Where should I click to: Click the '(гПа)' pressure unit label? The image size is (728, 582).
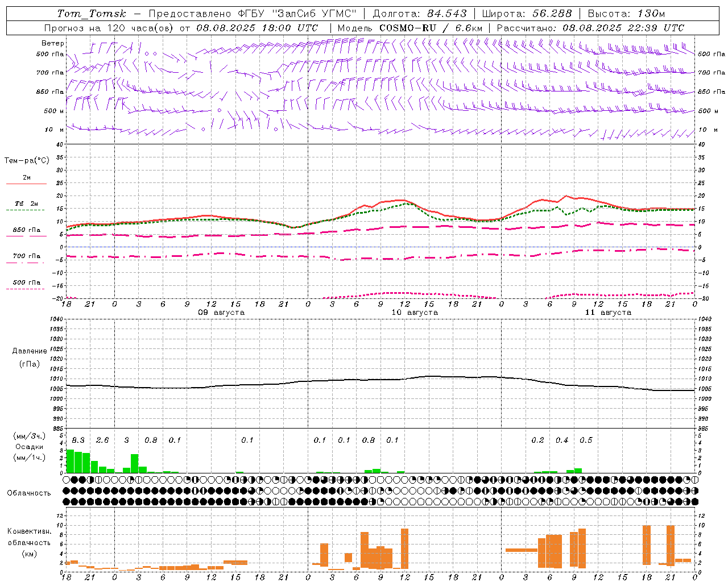tap(29, 364)
